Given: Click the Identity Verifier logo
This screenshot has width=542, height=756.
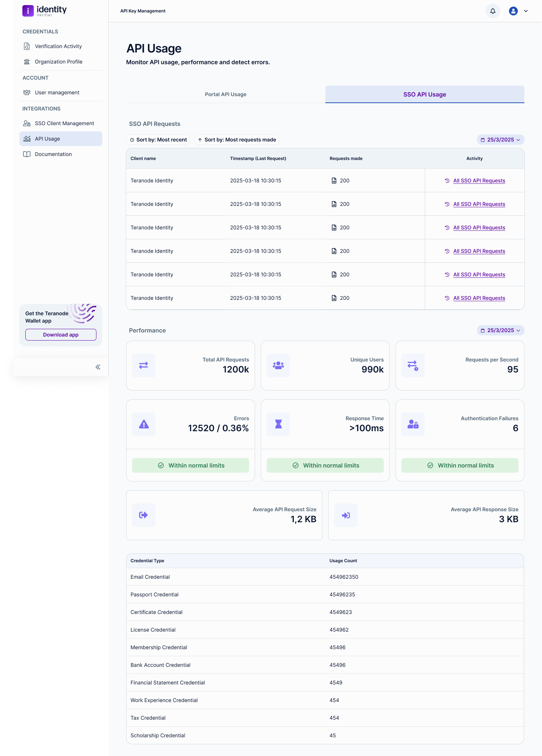Looking at the screenshot, I should 44,11.
